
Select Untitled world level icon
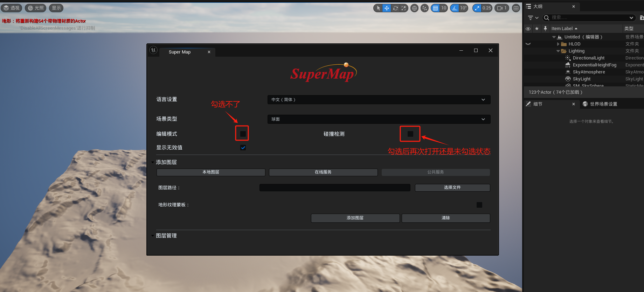tap(560, 37)
